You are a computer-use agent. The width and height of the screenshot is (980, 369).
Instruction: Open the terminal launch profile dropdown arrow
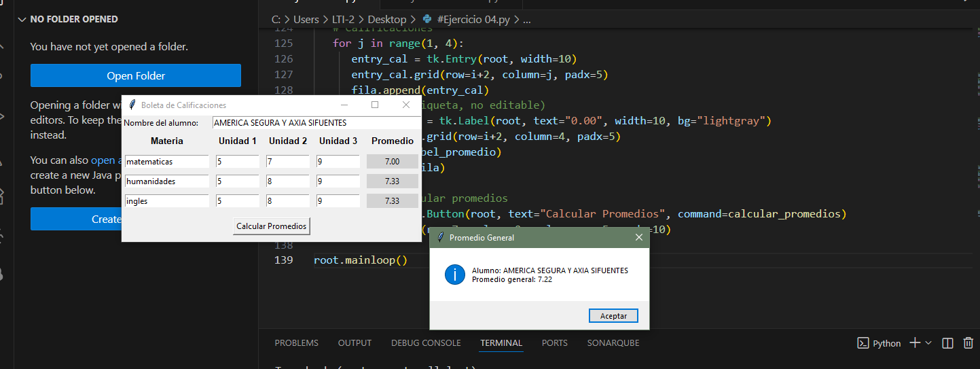tap(928, 343)
